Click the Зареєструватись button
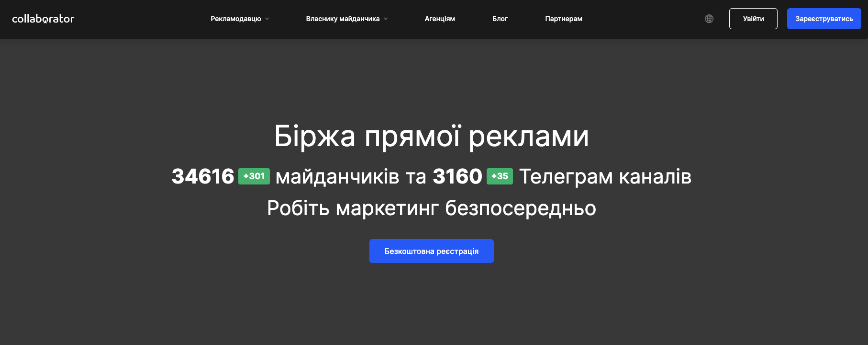 [824, 19]
